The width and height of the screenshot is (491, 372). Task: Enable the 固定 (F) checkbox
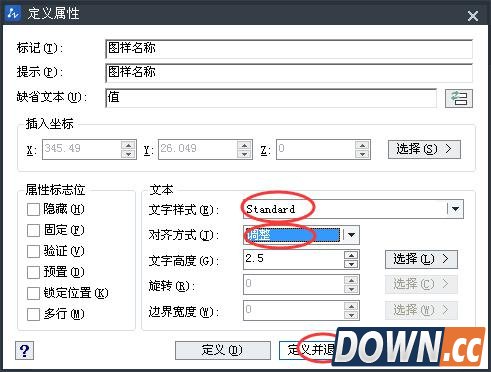[x=33, y=230]
